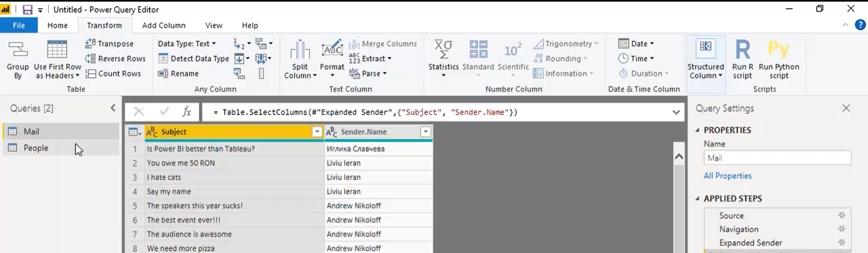Select the Mail query
868x253 pixels.
click(61, 131)
